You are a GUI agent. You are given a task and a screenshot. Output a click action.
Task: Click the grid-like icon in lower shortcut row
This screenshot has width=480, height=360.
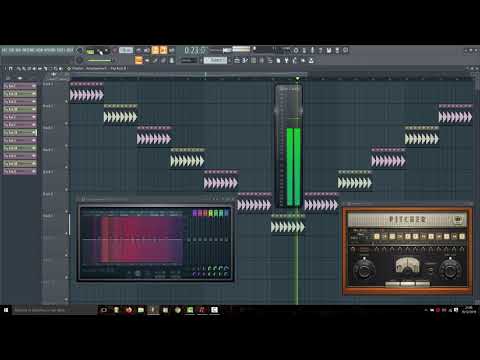point(253,61)
